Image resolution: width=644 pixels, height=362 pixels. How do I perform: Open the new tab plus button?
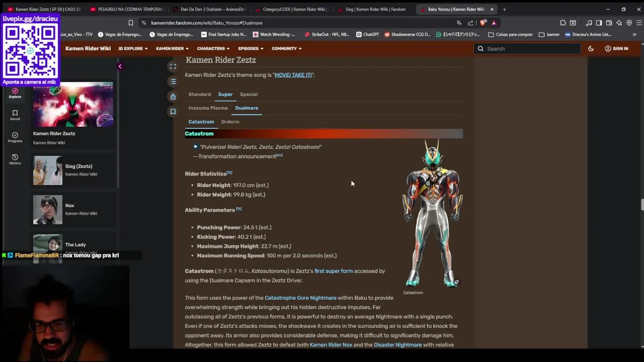(x=504, y=9)
